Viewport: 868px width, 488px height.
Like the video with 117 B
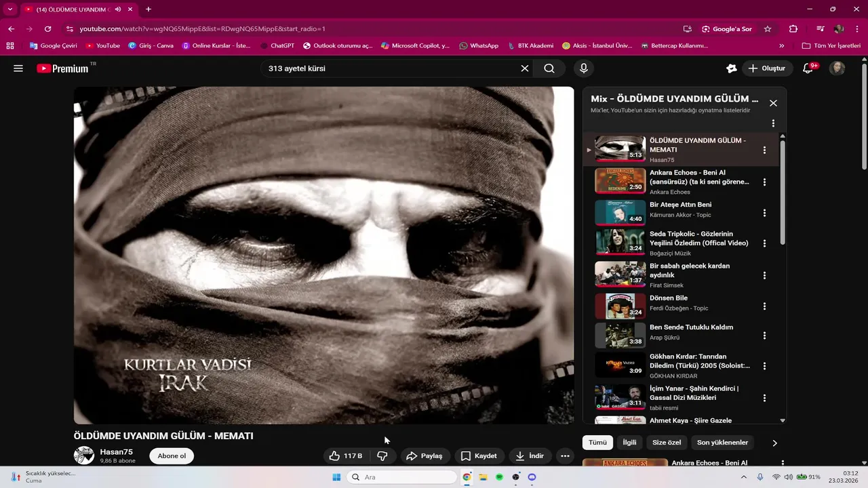346,456
